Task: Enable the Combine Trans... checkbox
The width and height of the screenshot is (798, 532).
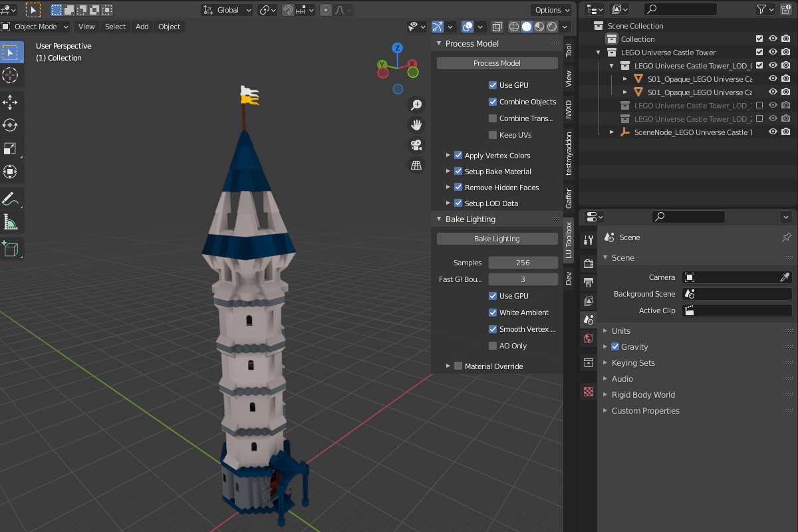Action: pos(493,118)
